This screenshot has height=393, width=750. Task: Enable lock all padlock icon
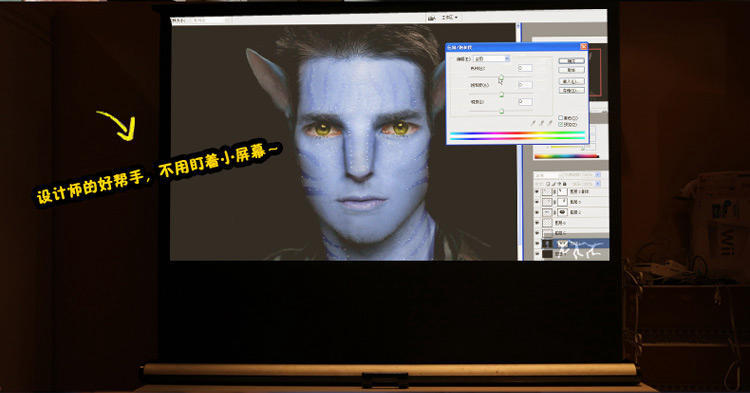564,184
